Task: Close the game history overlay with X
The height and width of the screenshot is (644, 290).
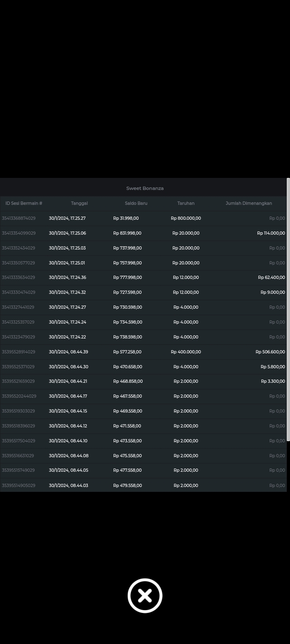Action: pyautogui.click(x=145, y=596)
